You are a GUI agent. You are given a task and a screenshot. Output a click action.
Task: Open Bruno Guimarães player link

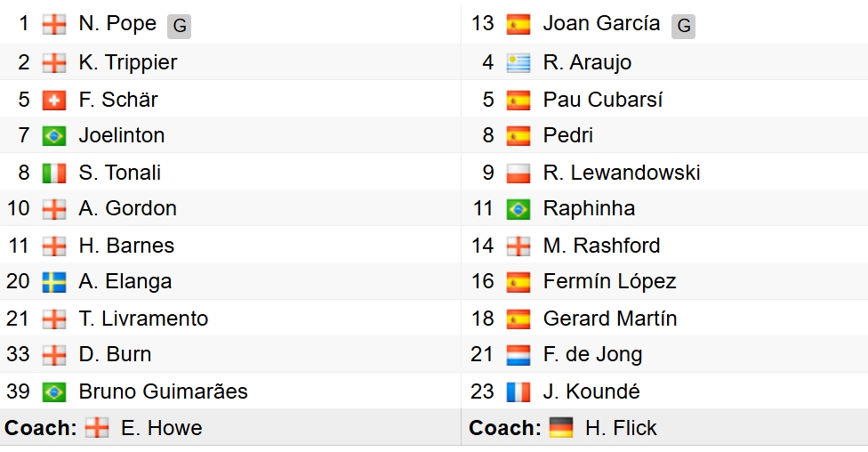pyautogui.click(x=163, y=391)
